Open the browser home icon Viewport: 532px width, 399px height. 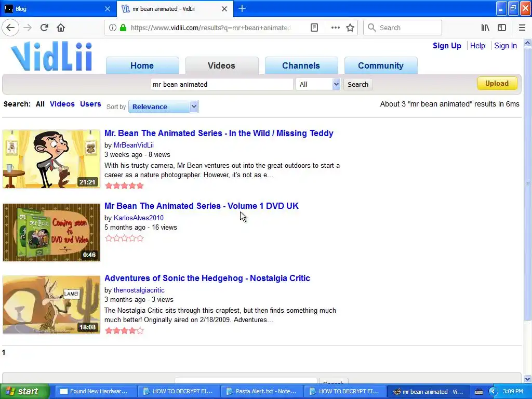click(61, 28)
